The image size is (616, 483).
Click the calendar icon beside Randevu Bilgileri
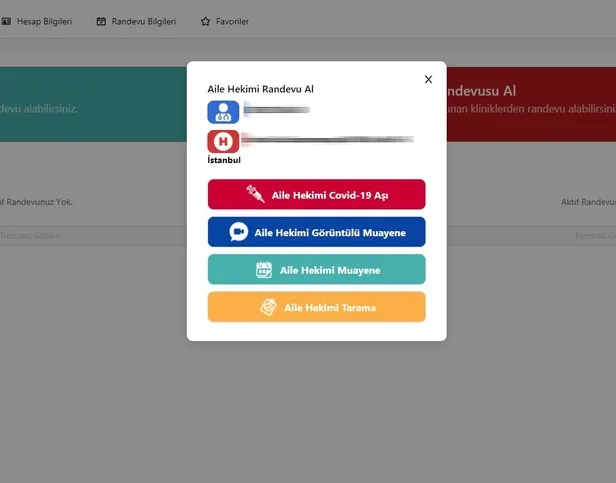(101, 21)
